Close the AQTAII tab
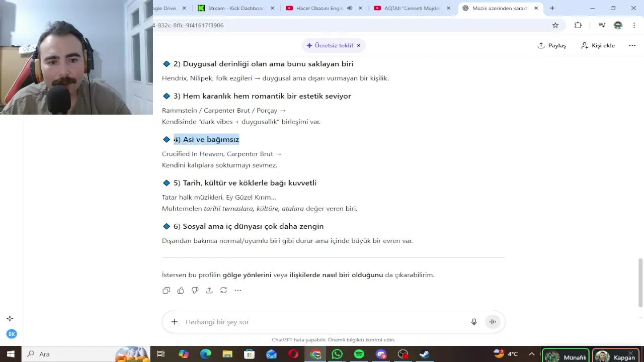Viewport: 644px width, 362px height. click(448, 8)
